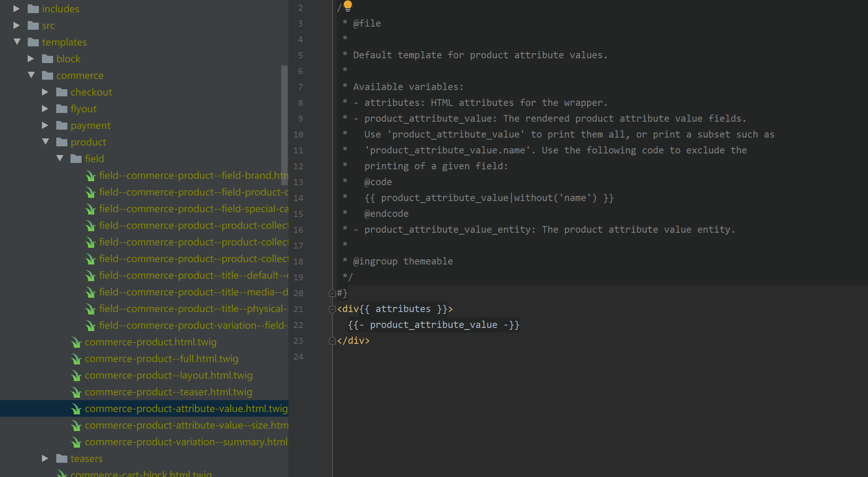The width and height of the screenshot is (868, 477).
Task: Select the flyout folder icon
Action: 62,109
